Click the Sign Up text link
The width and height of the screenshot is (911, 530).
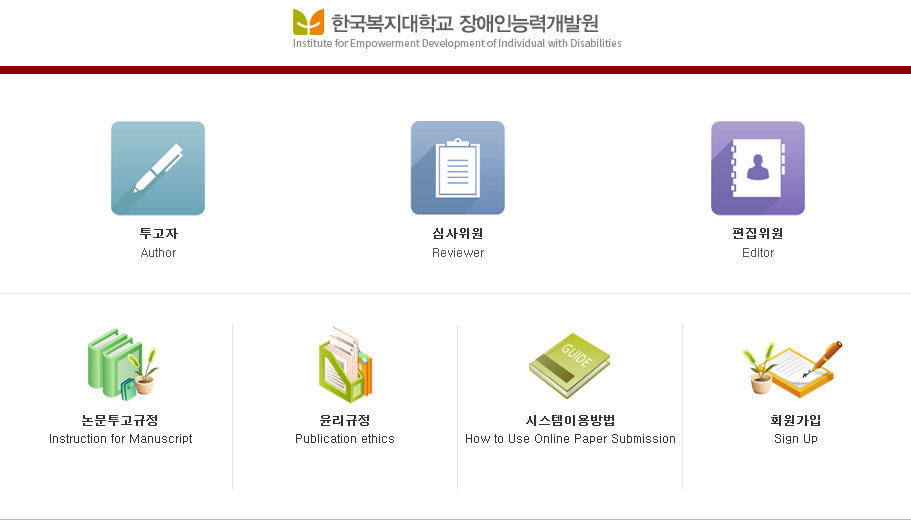(x=795, y=439)
